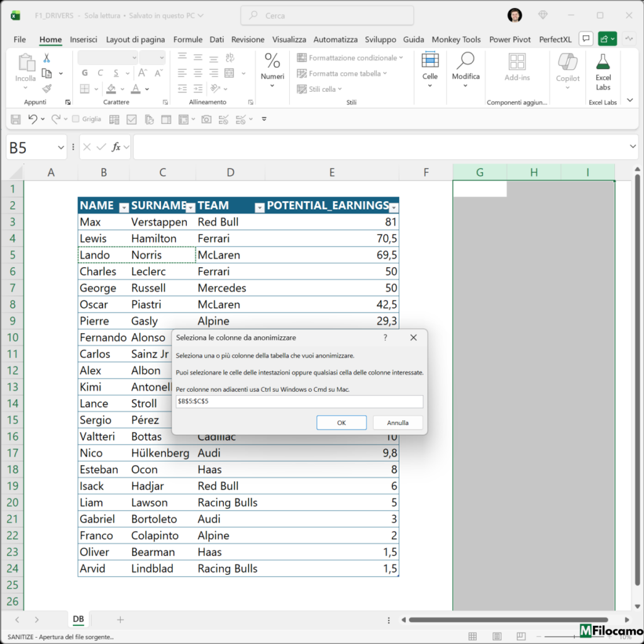
Task: Click the camera tool in quick toolbar
Action: tap(206, 119)
